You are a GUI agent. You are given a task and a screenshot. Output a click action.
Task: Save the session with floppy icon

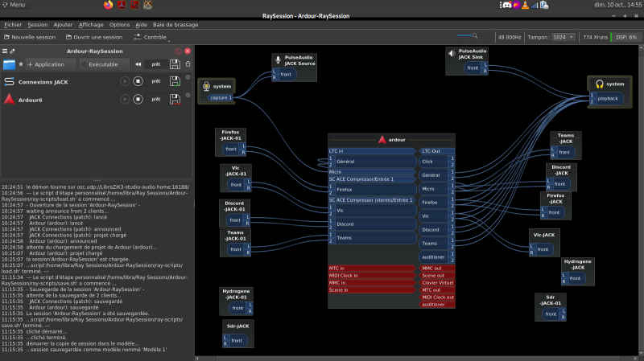pyautogui.click(x=175, y=64)
